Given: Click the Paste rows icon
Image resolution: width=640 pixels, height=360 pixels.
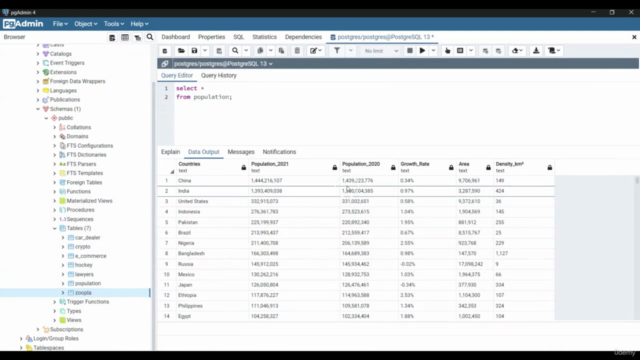Looking at the screenshot, I should [281, 51].
